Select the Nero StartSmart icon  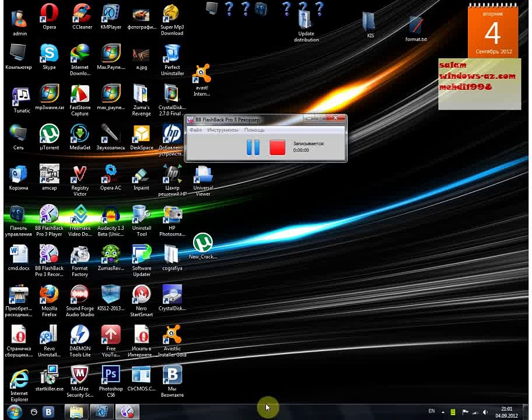pyautogui.click(x=142, y=301)
